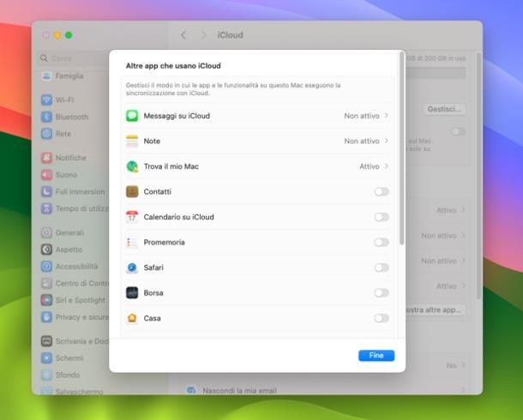
Task: Click the Trova il mio Mac icon
Action: (x=132, y=166)
